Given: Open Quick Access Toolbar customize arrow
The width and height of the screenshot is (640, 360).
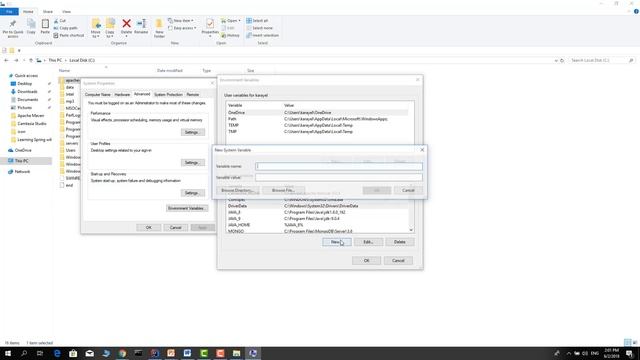Looking at the screenshot, I should click(19, 51).
